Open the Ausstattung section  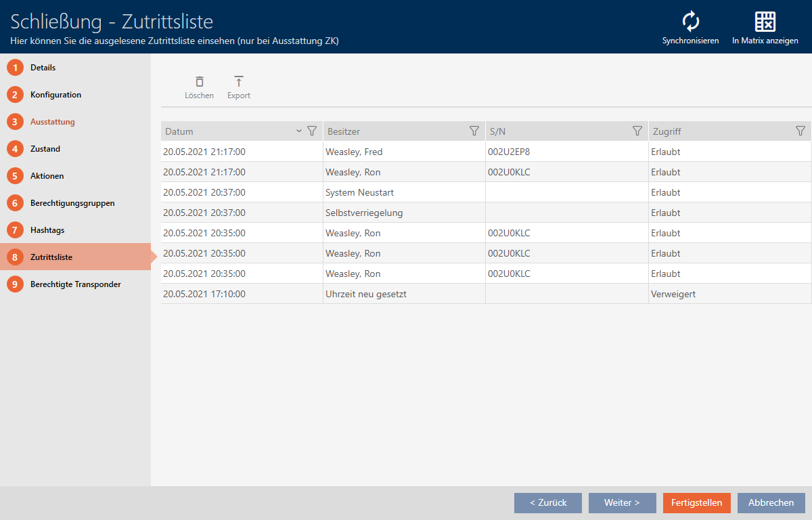click(x=52, y=122)
